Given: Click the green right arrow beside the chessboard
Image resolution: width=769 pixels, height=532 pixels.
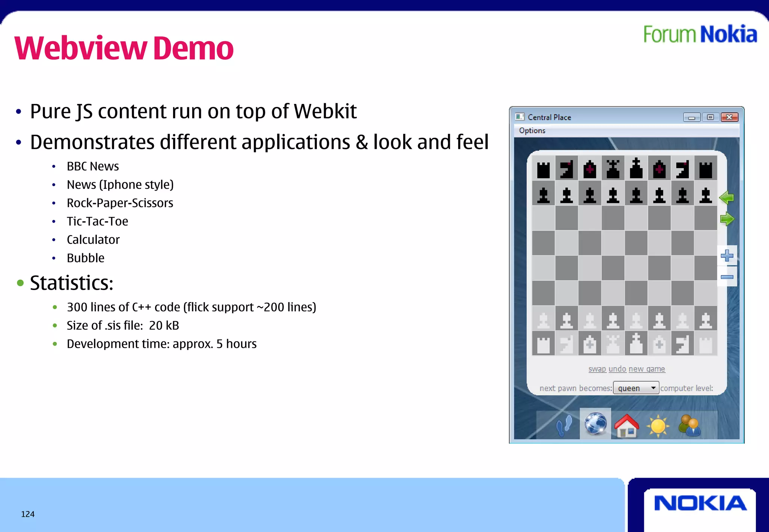Looking at the screenshot, I should (727, 219).
